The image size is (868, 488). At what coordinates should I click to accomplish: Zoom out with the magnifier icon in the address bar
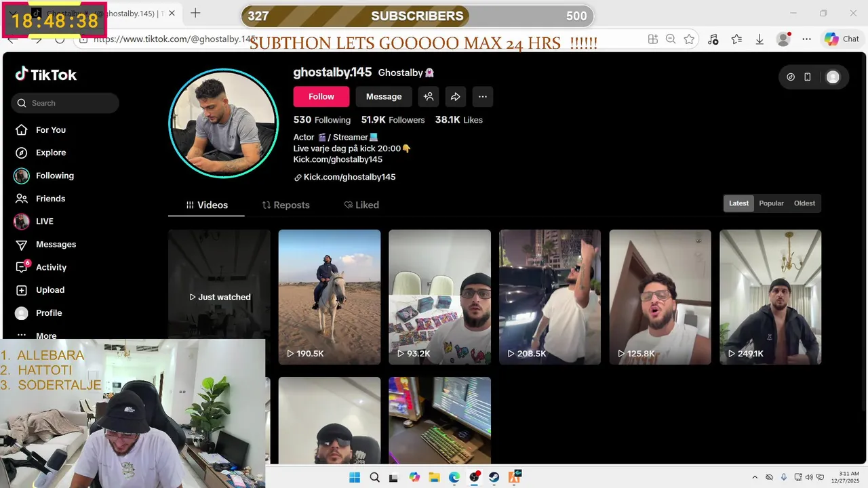(671, 39)
